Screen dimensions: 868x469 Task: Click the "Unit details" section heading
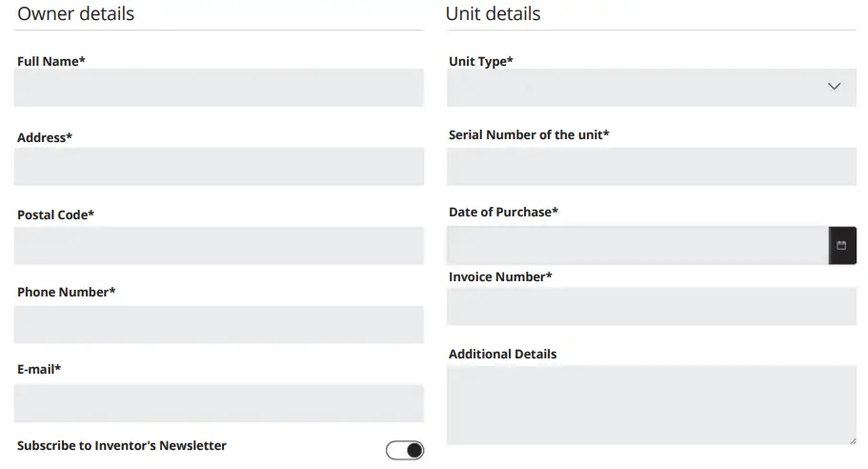(x=493, y=13)
